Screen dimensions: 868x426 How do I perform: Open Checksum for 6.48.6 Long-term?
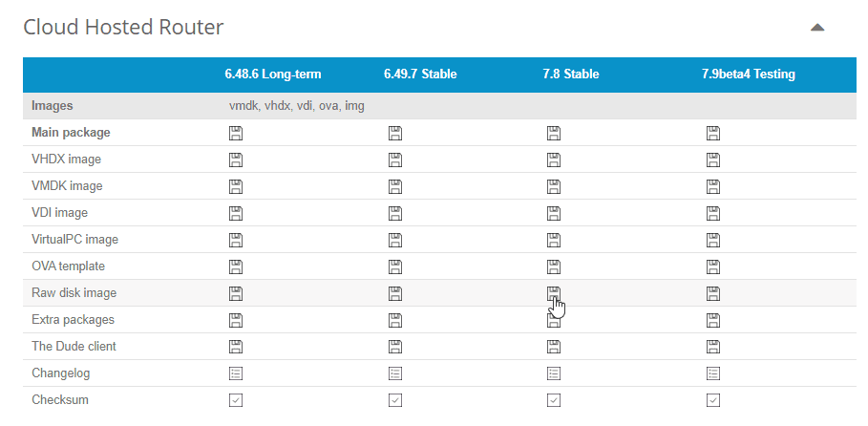coord(236,400)
